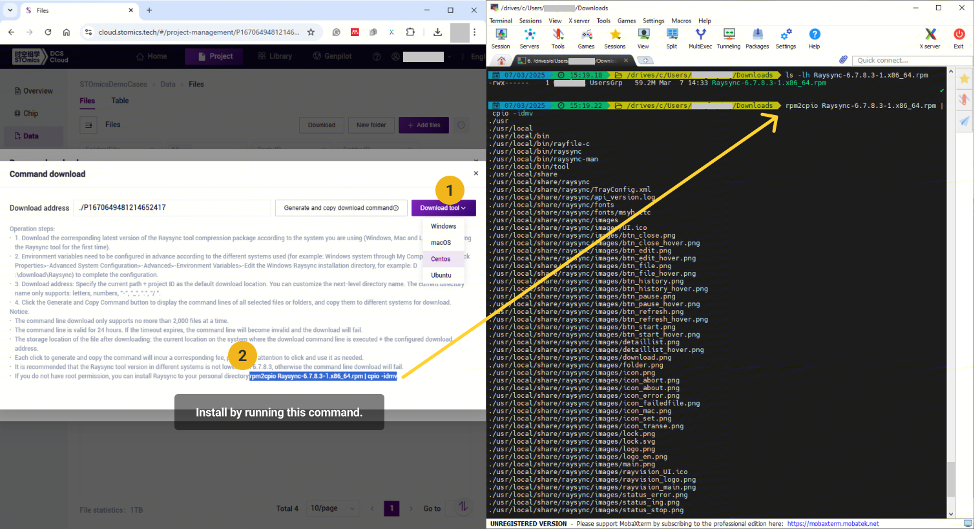Expand the Download tool dropdown
This screenshot has width=980, height=529.
443,208
